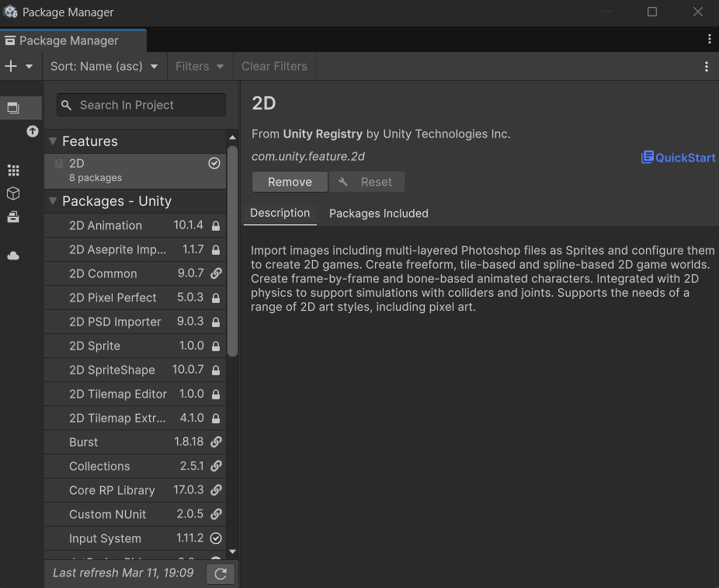Click the com.unity.feature.2d package ID
This screenshot has height=588, width=719.
click(308, 156)
